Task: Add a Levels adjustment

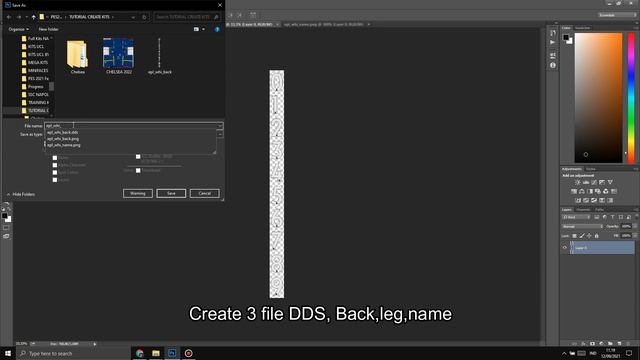Action: 586,182
